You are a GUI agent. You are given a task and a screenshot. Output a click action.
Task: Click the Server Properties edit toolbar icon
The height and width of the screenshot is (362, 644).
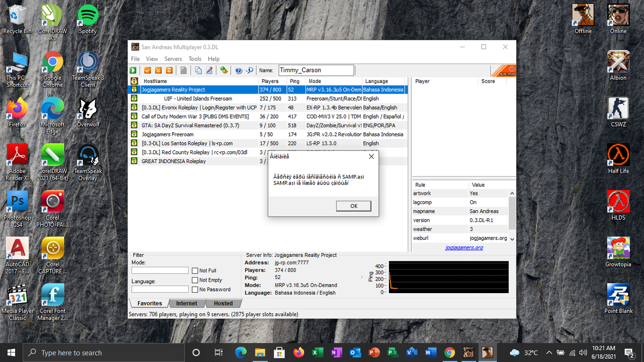(209, 70)
